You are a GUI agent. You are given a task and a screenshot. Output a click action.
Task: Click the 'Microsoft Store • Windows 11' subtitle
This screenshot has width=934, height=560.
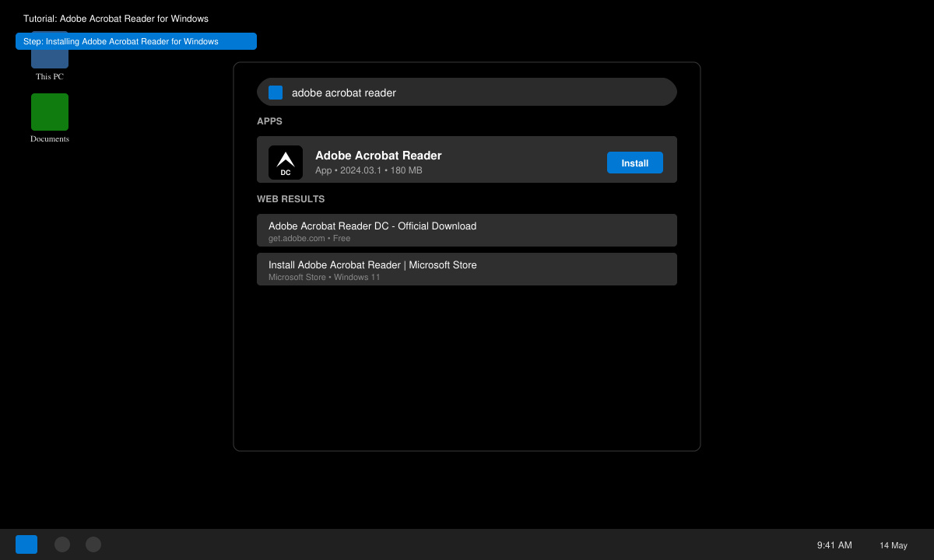(x=325, y=277)
